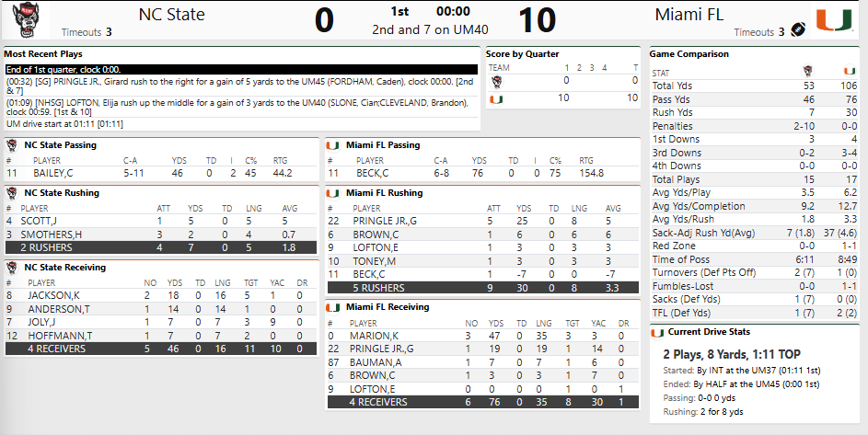The image size is (868, 435).
Task: Click the football possession icon near Miami timeouts
Action: [x=798, y=30]
